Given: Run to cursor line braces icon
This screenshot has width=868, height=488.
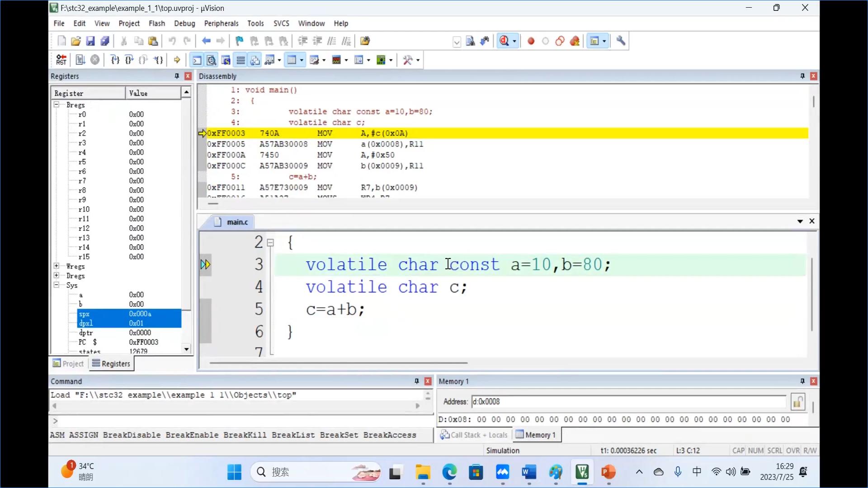Looking at the screenshot, I should point(158,60).
